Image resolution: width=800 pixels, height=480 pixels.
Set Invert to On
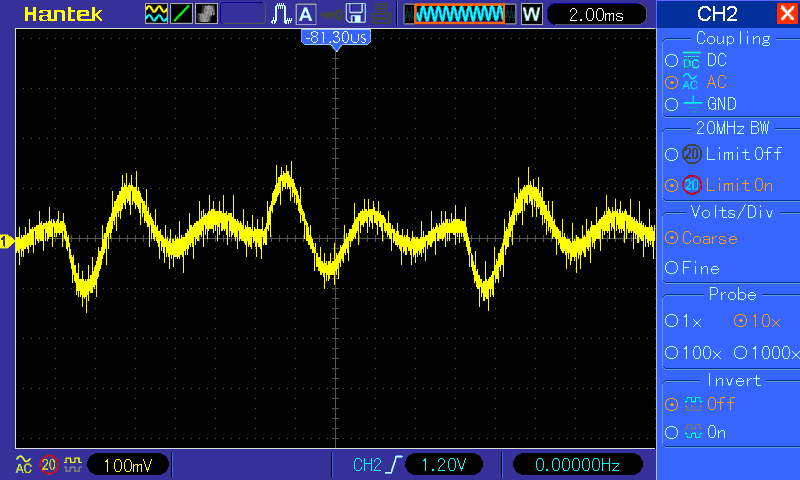pyautogui.click(x=695, y=433)
